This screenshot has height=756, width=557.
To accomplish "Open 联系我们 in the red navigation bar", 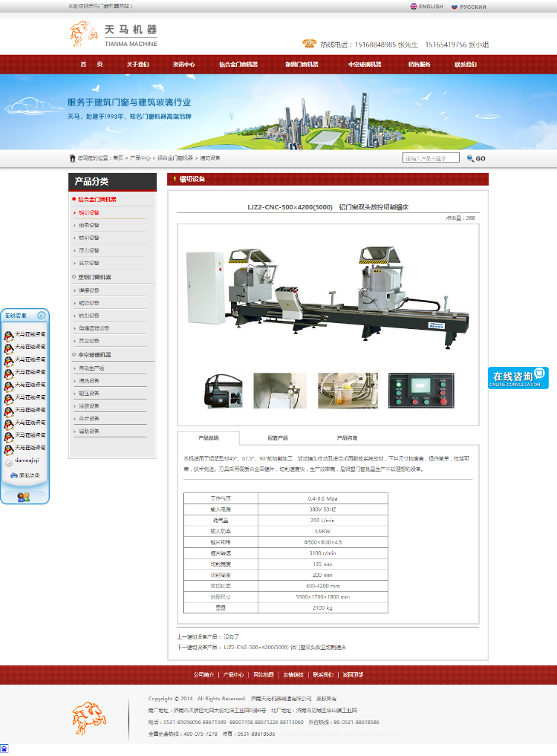I will point(466,64).
